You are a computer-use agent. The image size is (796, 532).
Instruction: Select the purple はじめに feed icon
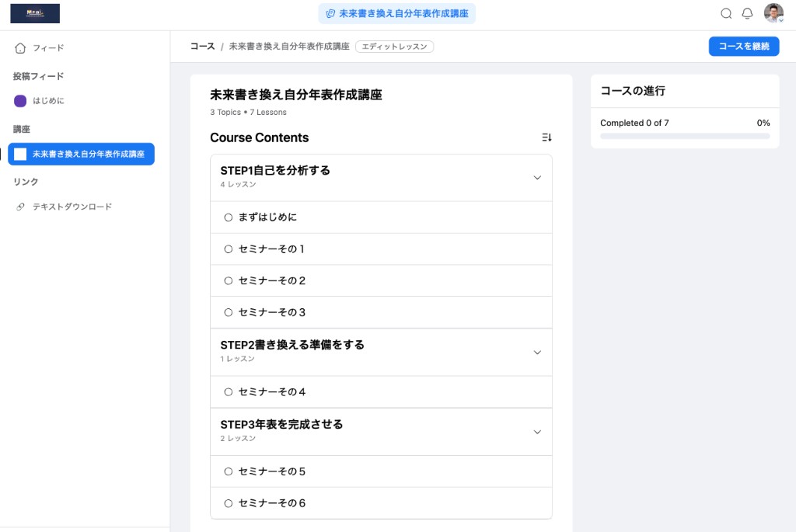tap(21, 100)
